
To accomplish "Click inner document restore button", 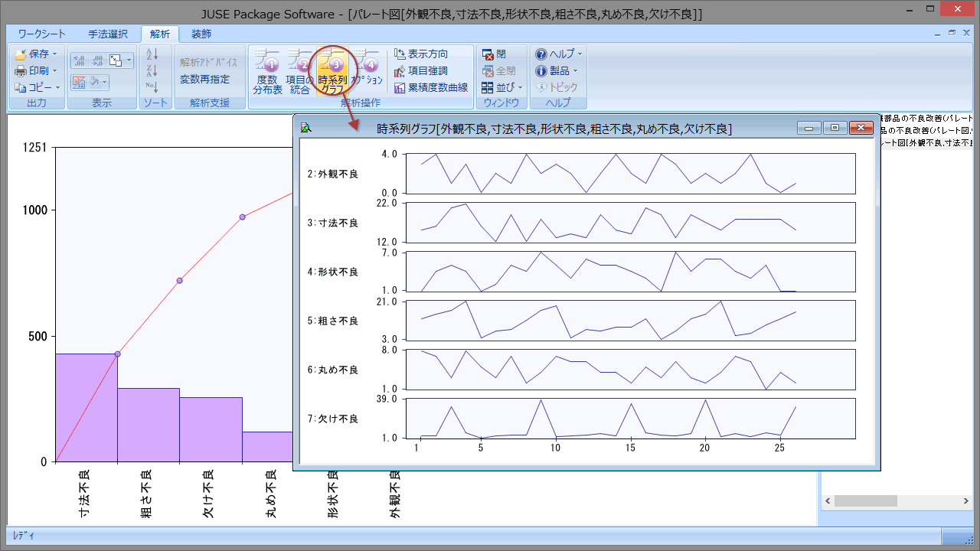I will click(952, 33).
